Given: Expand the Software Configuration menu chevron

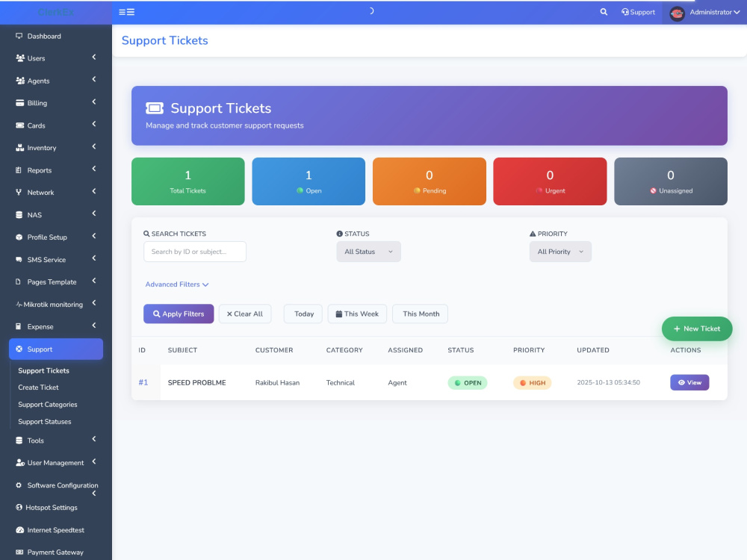Looking at the screenshot, I should pyautogui.click(x=94, y=494).
